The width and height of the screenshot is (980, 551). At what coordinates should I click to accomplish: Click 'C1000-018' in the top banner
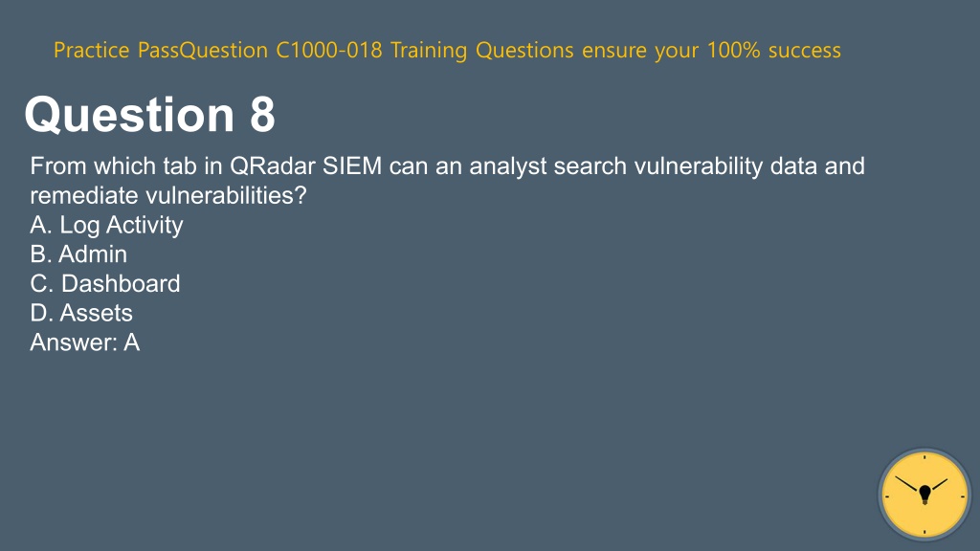pyautogui.click(x=329, y=50)
